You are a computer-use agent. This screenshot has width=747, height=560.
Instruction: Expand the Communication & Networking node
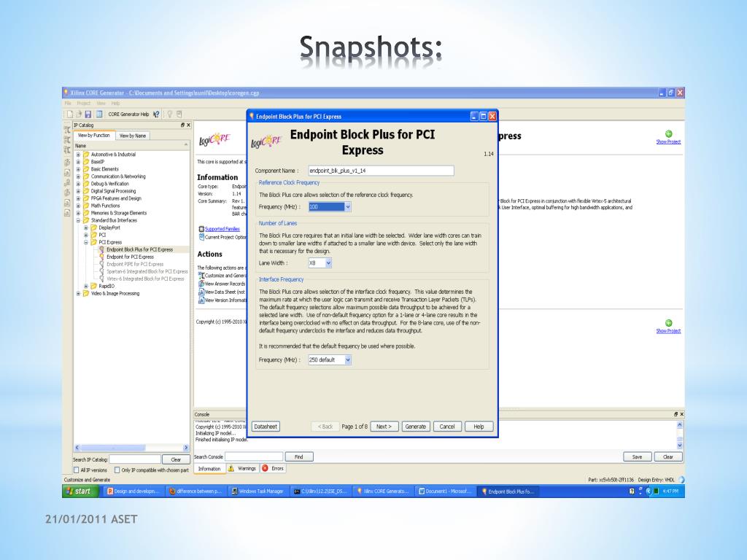point(78,176)
